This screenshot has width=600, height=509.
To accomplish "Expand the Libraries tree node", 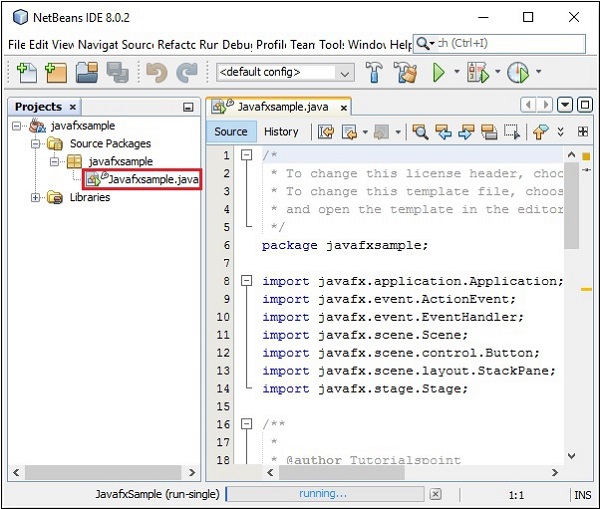I will tap(37, 197).
